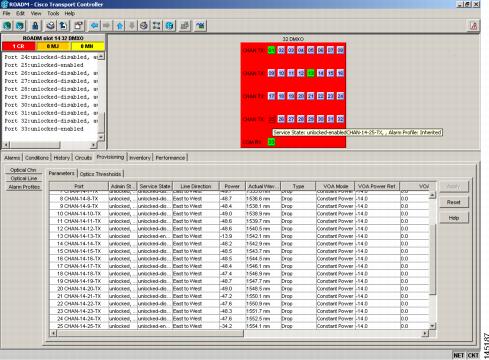This screenshot has width=489, height=360.
Task: Open the File menu
Action: tap(6, 13)
